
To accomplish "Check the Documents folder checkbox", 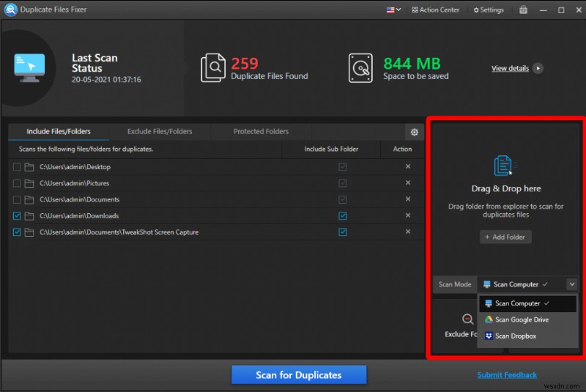I will point(17,199).
